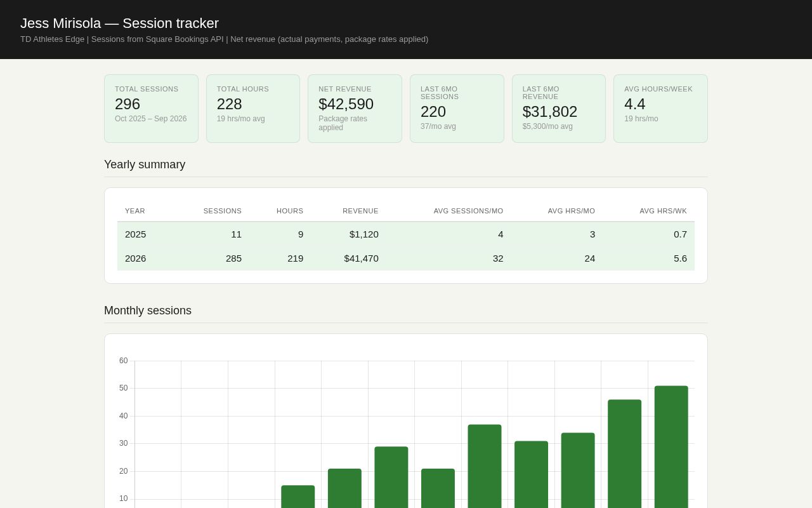Screen dimensions: 812x508
Task: Select the Last 6mo Revenue $31,802
Action: coord(550,112)
